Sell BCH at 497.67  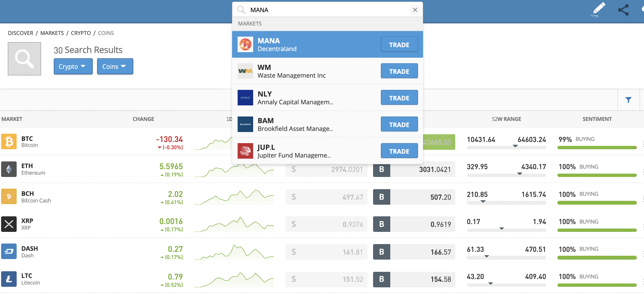(x=326, y=197)
